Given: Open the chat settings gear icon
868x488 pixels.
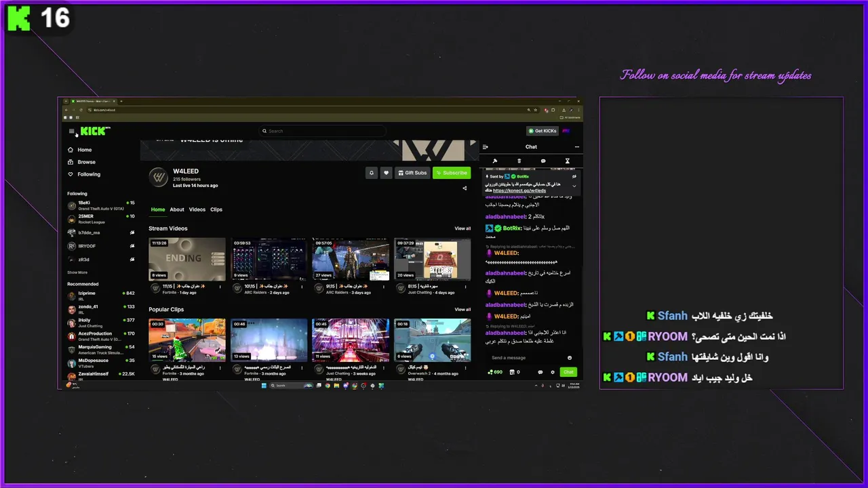Looking at the screenshot, I should pyautogui.click(x=553, y=372).
